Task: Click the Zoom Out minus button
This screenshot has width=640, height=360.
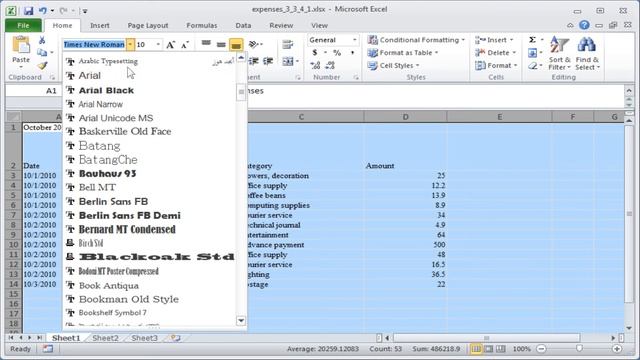Action: pos(541,349)
